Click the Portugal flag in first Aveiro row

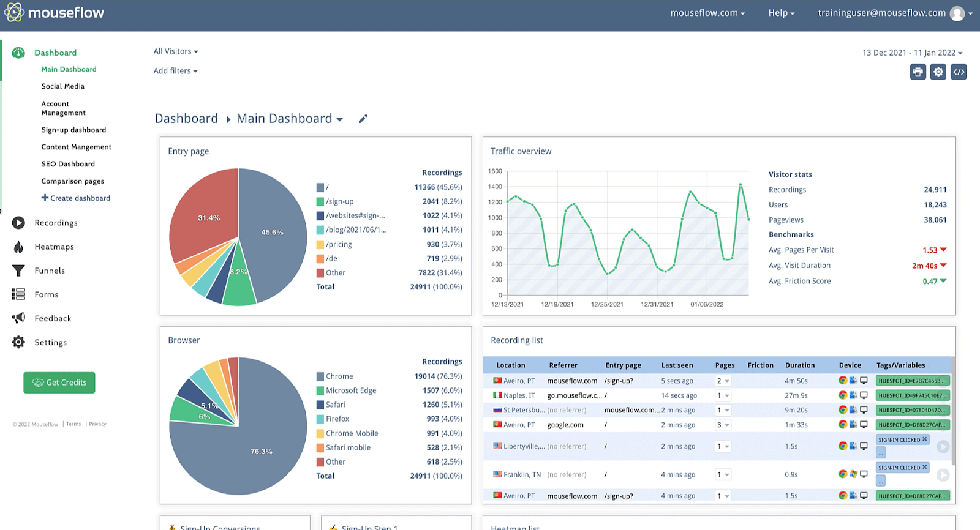pyautogui.click(x=497, y=381)
